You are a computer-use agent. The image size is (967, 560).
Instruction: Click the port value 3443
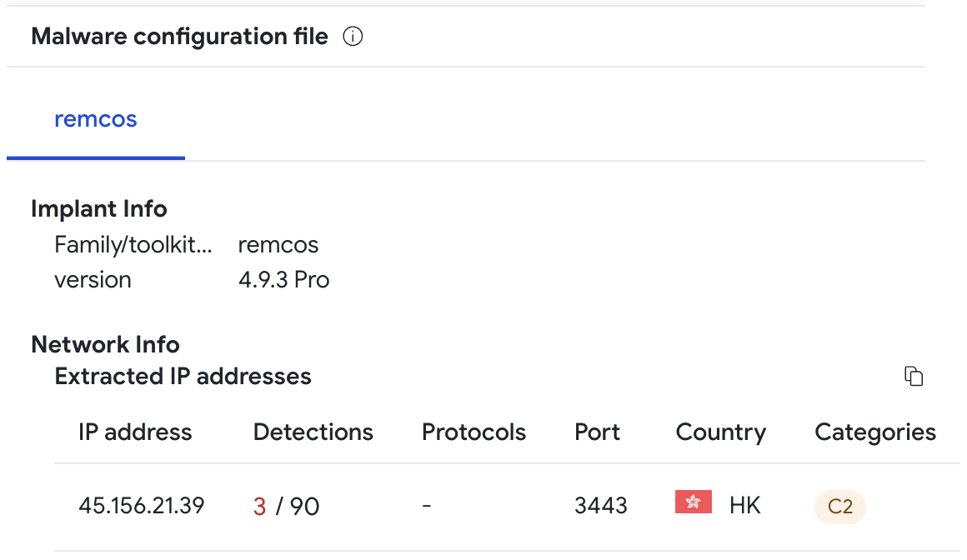[601, 506]
